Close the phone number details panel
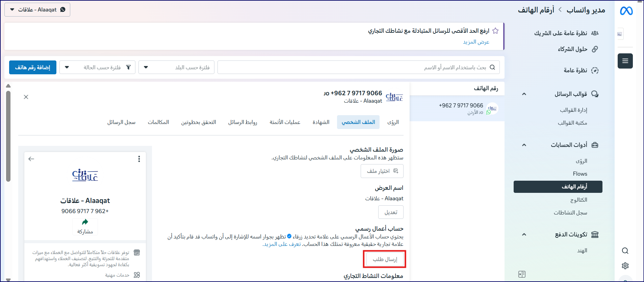Screen dimensions: 644x282 (26, 97)
